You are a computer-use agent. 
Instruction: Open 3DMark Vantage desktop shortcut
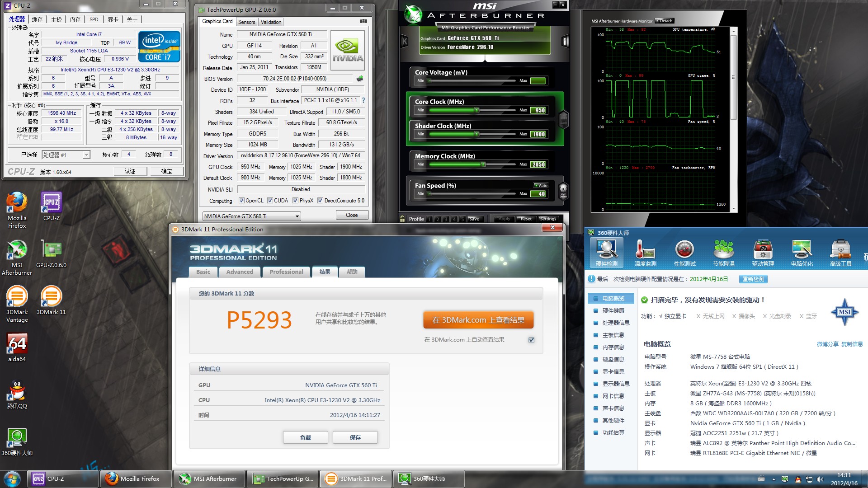17,304
